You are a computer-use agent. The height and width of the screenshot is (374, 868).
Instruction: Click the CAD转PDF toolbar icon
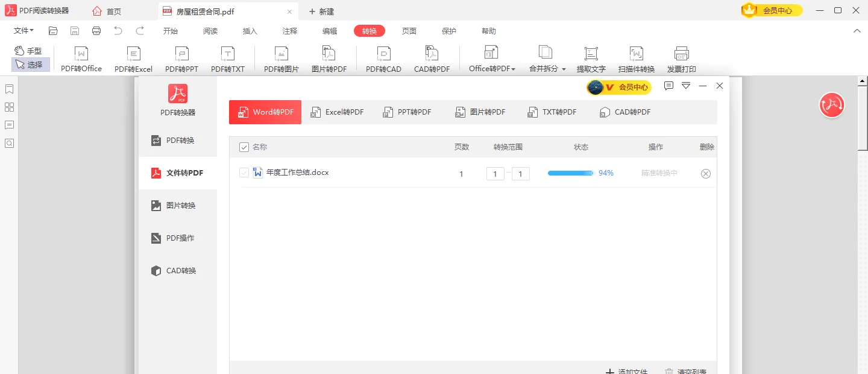coord(432,60)
